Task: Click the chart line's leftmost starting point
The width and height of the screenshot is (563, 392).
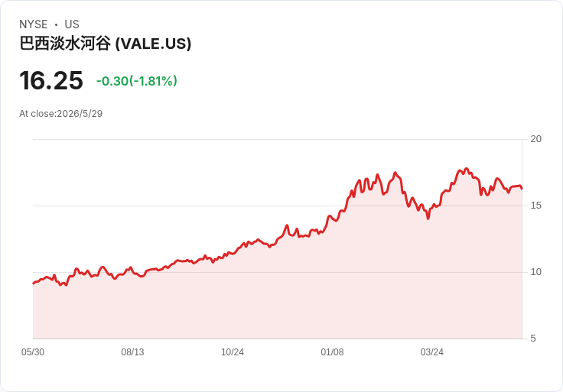Action: coord(34,283)
